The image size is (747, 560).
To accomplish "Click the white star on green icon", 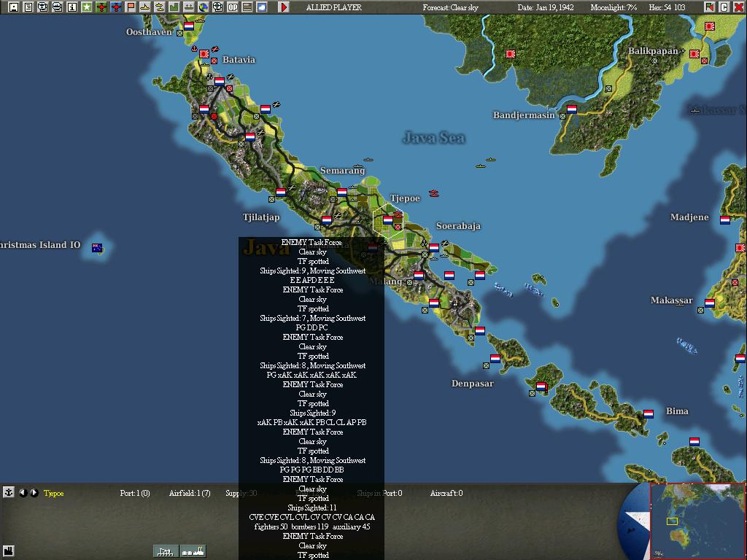I will [86, 7].
